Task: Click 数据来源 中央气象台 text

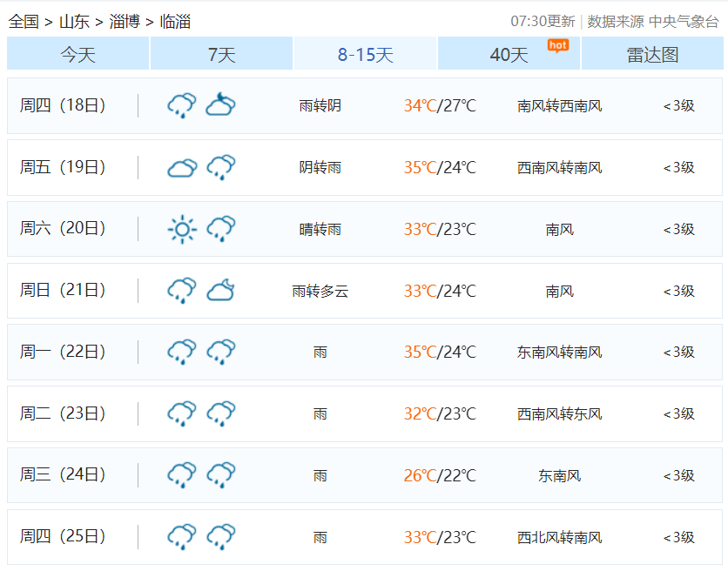Action: (x=653, y=22)
